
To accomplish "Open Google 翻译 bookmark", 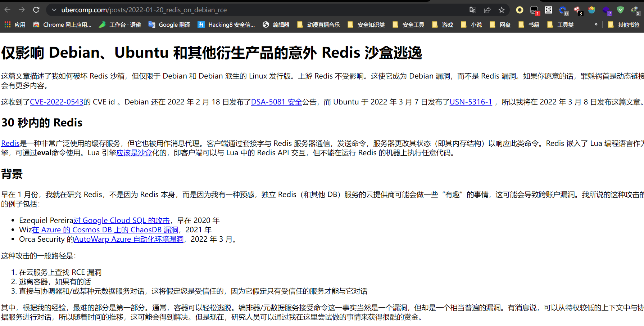I will point(169,24).
